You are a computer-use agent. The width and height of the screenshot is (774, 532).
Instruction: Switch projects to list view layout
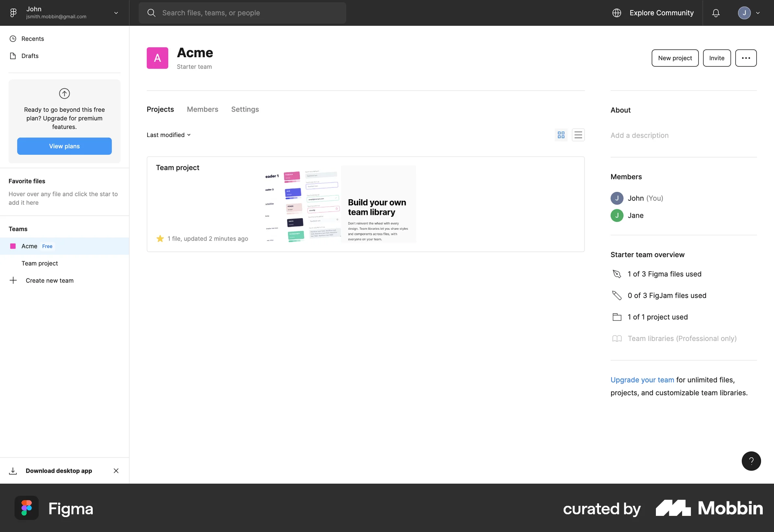pos(578,135)
